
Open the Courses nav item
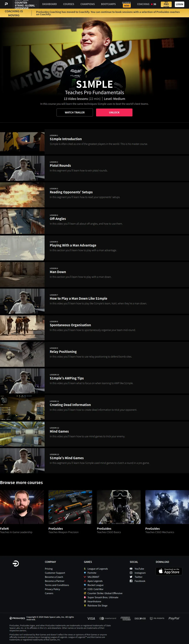pyautogui.click(x=69, y=4)
